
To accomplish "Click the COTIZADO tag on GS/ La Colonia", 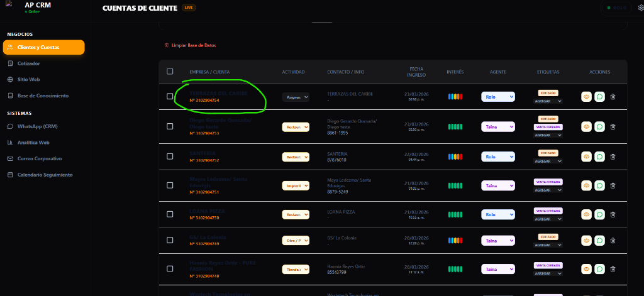I will pos(547,236).
